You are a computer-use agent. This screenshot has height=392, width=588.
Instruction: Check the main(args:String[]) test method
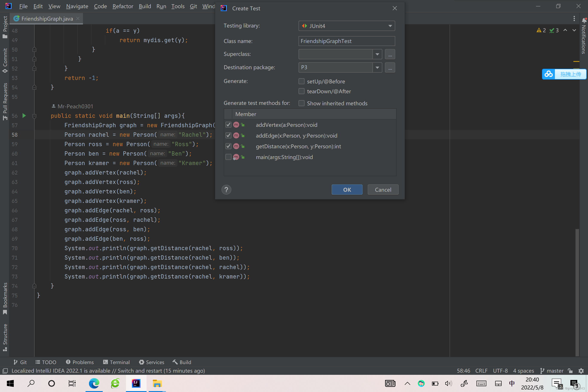(228, 157)
